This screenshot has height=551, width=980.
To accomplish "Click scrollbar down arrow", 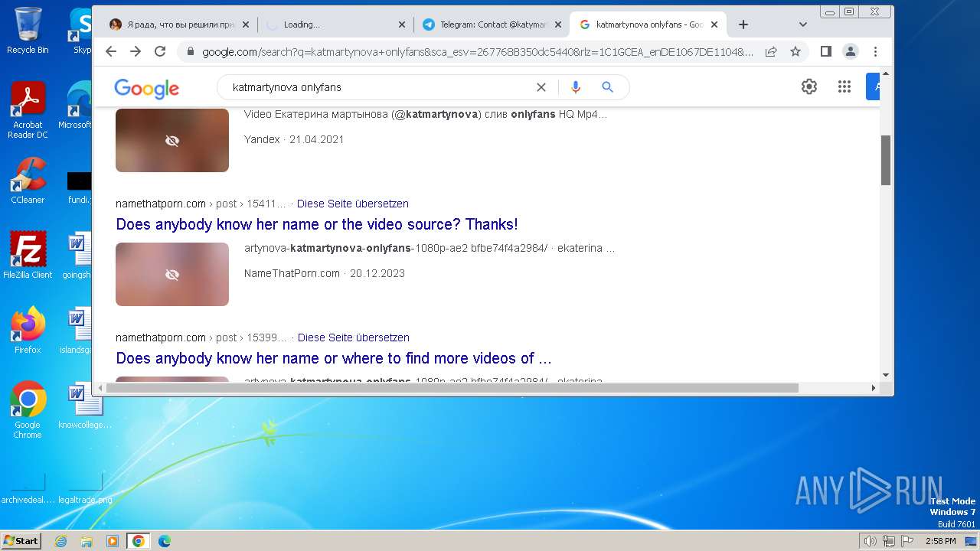I will (x=886, y=375).
